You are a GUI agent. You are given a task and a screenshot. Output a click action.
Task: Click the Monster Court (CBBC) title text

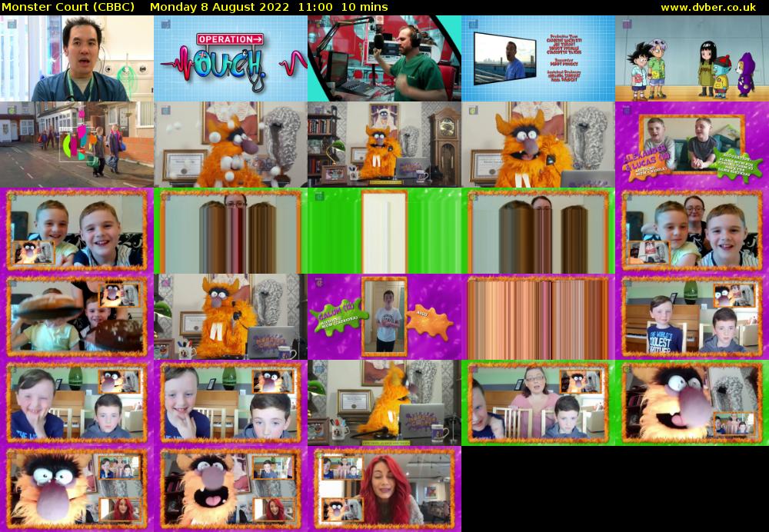click(x=68, y=7)
